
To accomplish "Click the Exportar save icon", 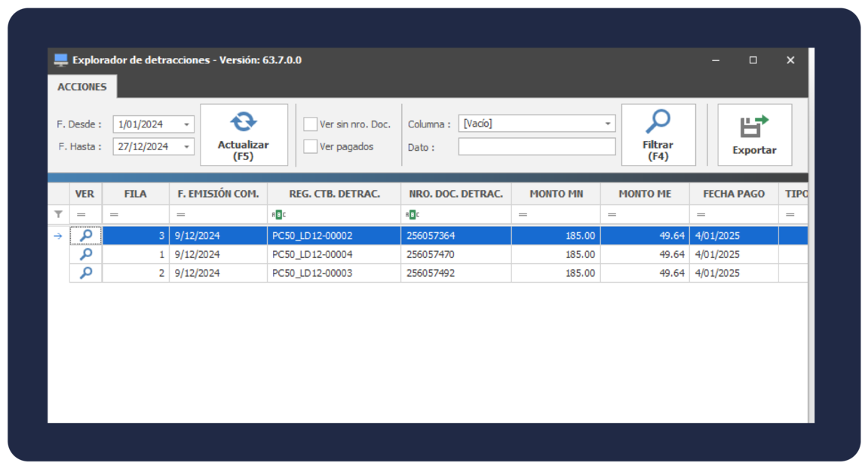I will (x=753, y=127).
